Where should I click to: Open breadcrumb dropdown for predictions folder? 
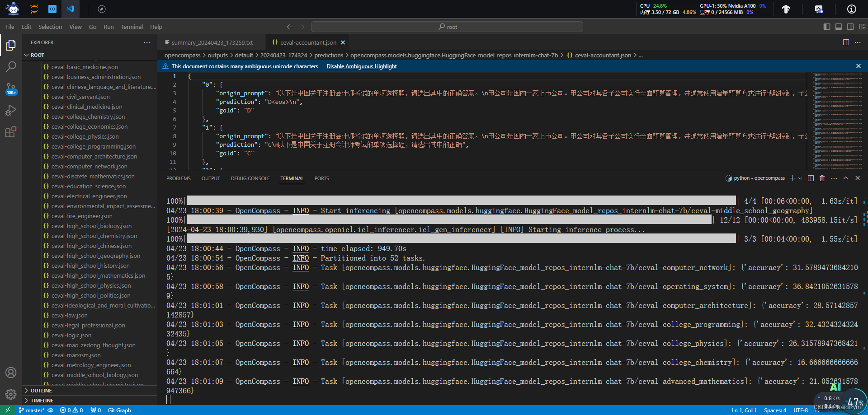[x=329, y=55]
